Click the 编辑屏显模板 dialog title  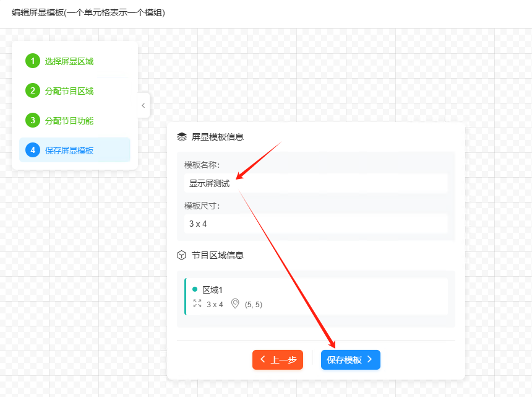point(88,12)
